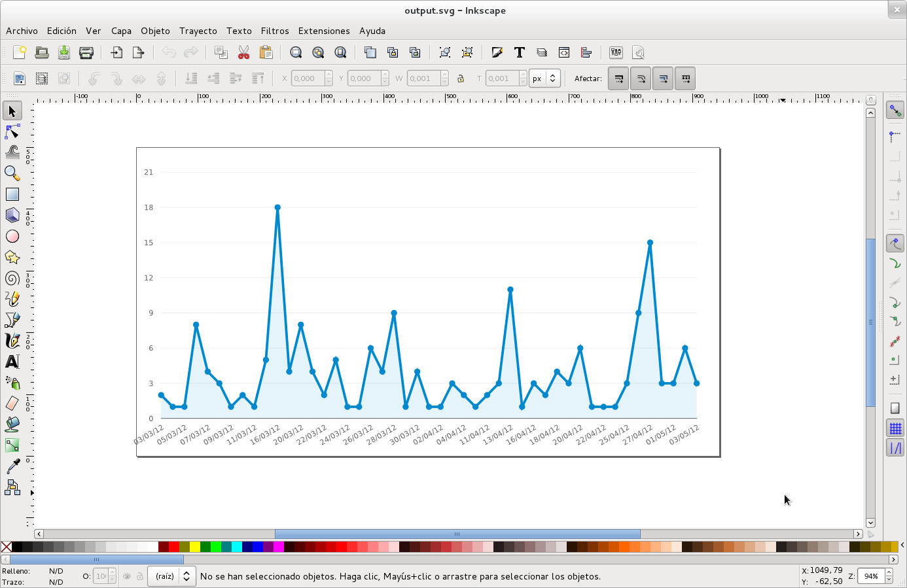Image resolution: width=907 pixels, height=588 pixels.
Task: Open the (raíz) layer dropdown
Action: 172,576
